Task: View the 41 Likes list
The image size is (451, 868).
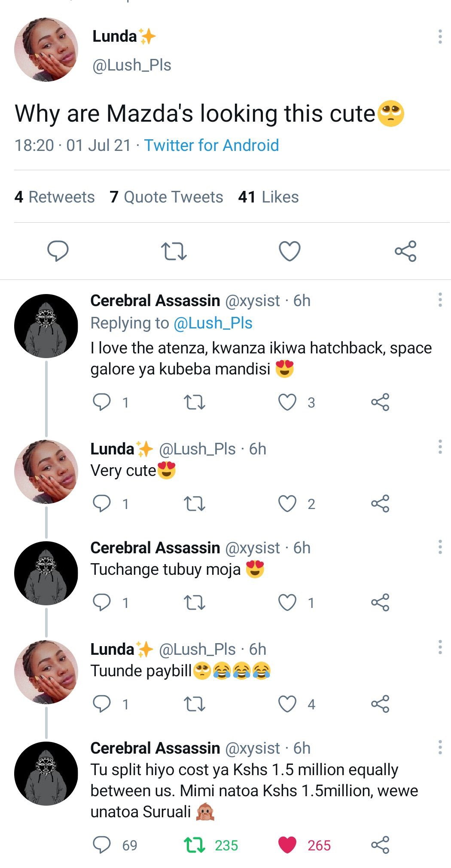Action: tap(268, 197)
